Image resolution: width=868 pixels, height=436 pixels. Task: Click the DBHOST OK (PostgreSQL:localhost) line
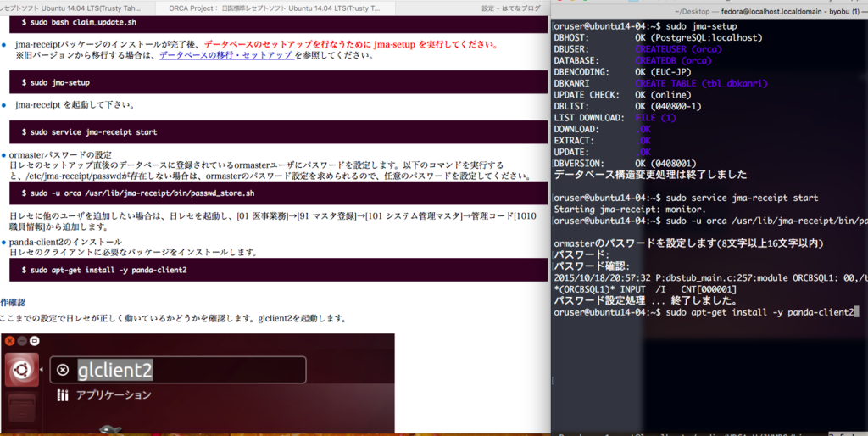point(659,37)
